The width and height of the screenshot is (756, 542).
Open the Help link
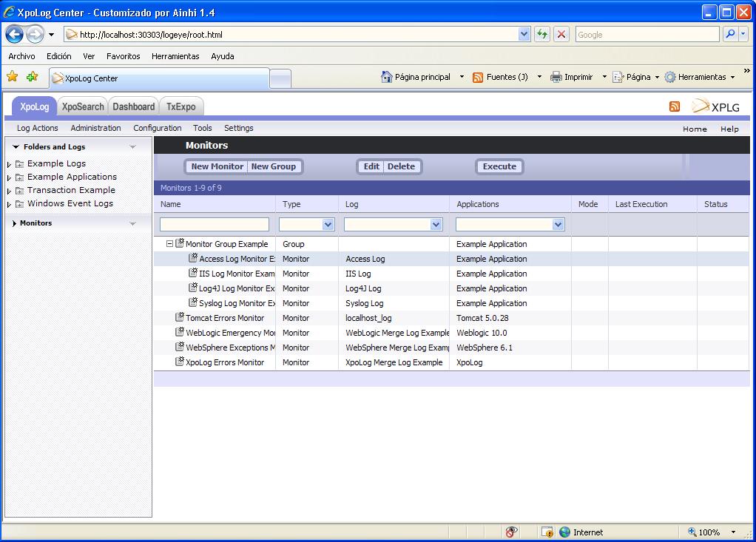[729, 129]
